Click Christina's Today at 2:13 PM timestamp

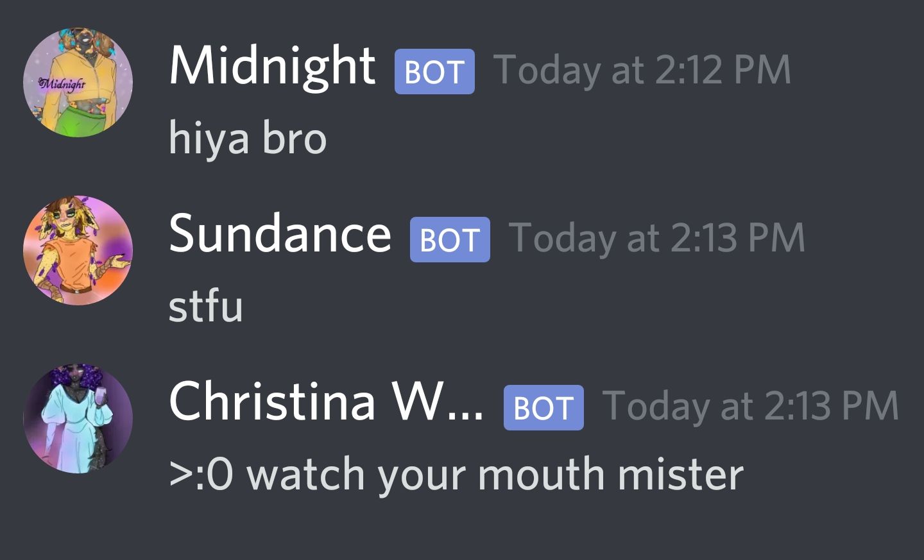[x=751, y=406]
